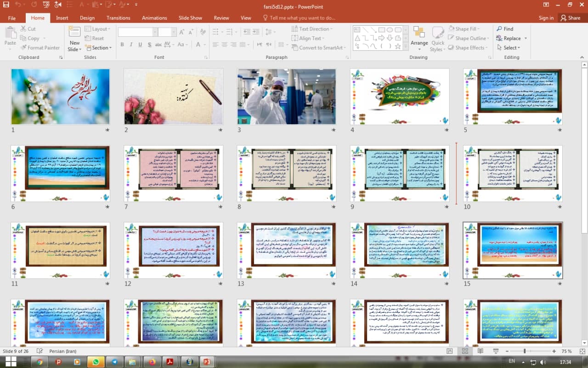Switch to Normal view in status bar
Image resolution: width=588 pixels, height=368 pixels.
[450, 351]
